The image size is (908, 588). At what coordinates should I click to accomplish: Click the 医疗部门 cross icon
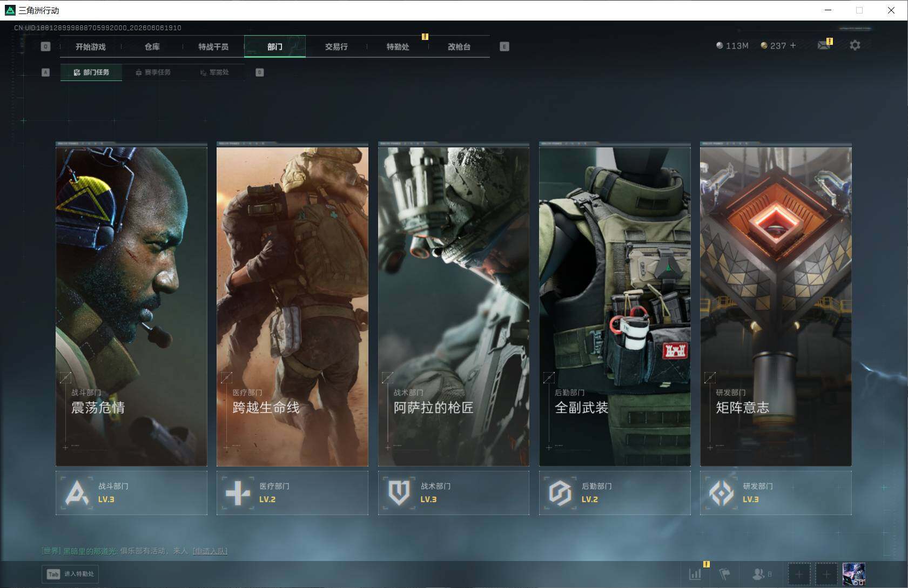(238, 492)
